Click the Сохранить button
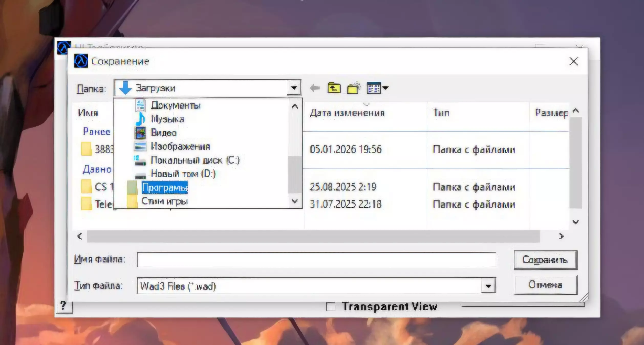This screenshot has height=345, width=644. pos(545,260)
